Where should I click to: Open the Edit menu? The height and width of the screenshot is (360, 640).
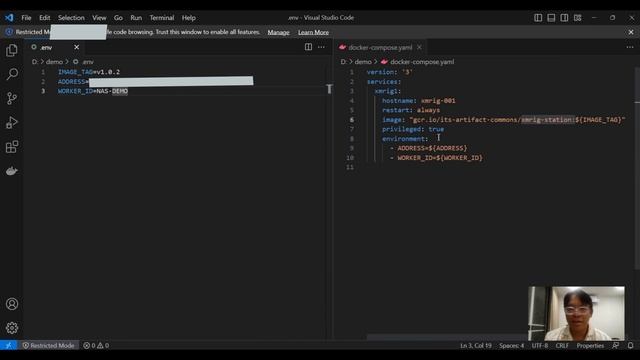(x=44, y=18)
